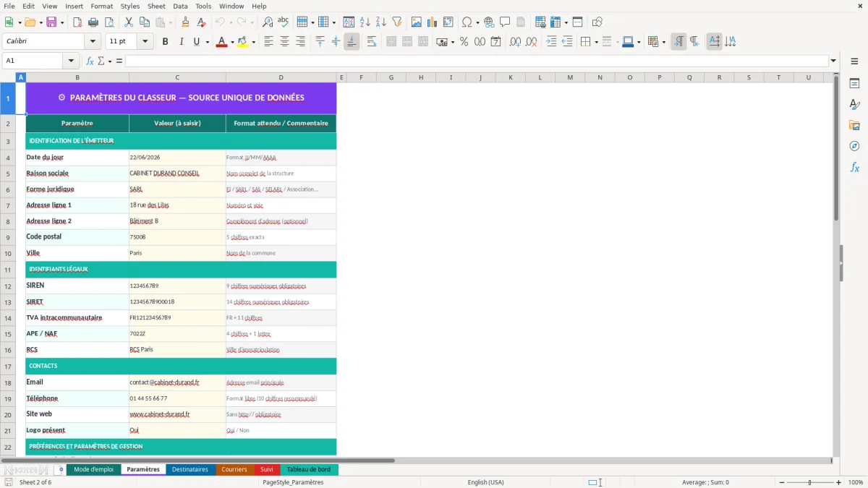
Task: Switch to the Mode d'emploi tab
Action: [94, 469]
